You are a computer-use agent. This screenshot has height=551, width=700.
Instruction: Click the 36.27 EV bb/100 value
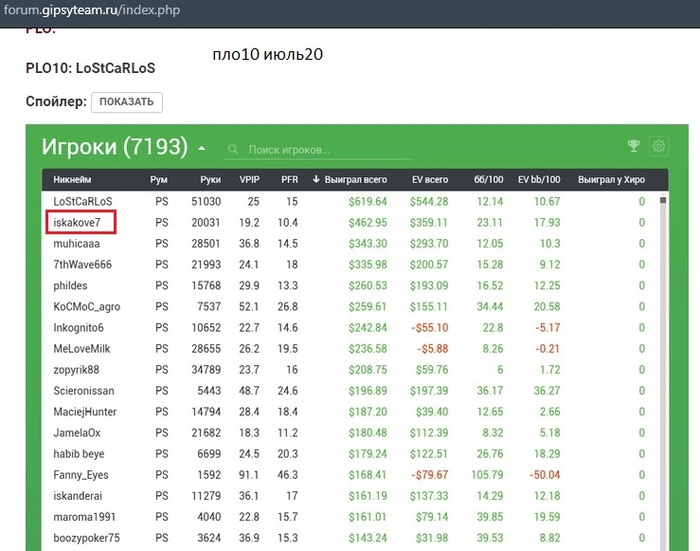point(547,391)
